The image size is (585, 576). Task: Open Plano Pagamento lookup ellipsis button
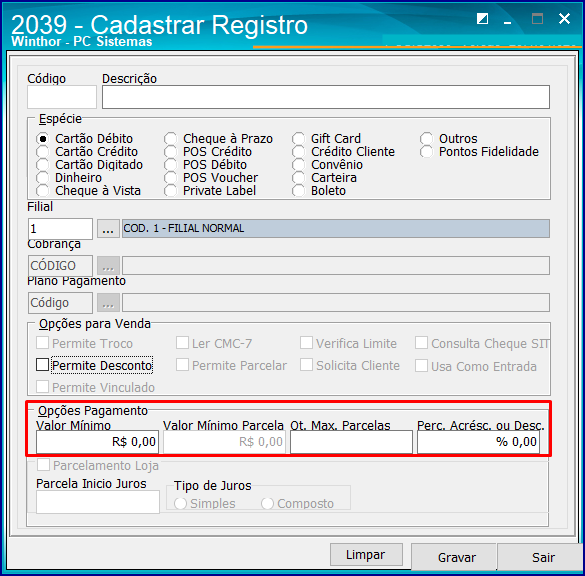[x=108, y=302]
